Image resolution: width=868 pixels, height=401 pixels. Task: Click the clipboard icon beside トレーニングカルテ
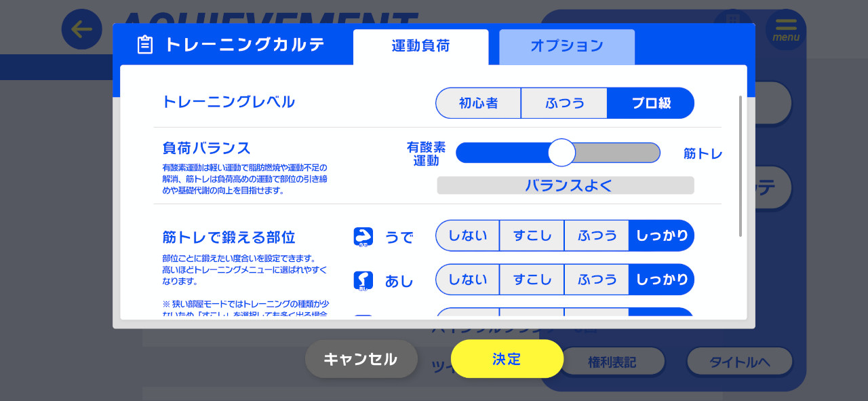[x=145, y=45]
